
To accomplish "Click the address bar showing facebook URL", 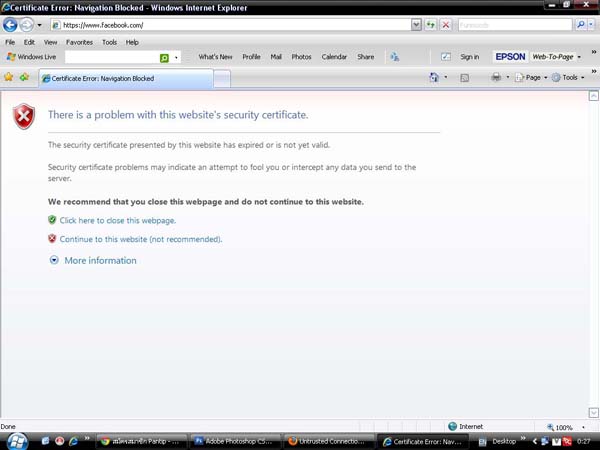I will tap(231, 25).
